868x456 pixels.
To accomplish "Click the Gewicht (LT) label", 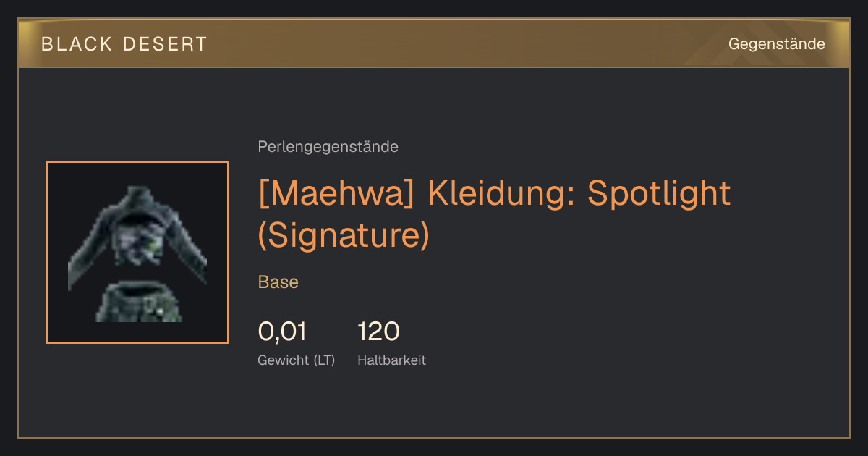I will 297,360.
